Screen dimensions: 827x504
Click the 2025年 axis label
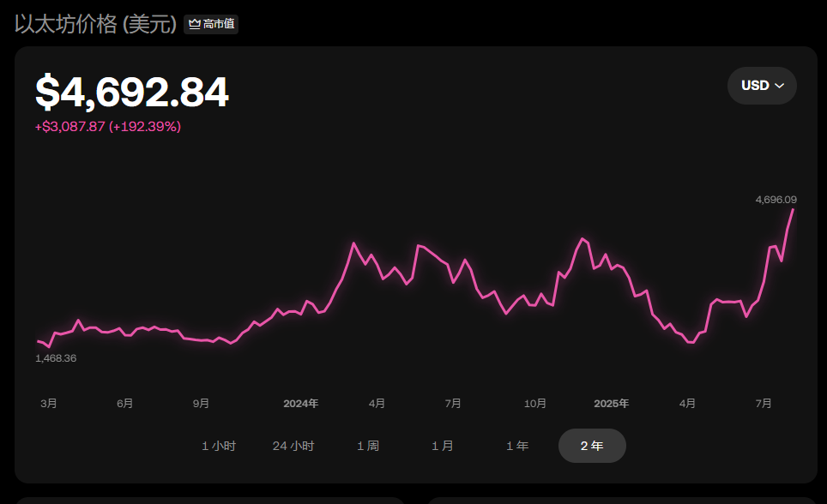point(612,404)
